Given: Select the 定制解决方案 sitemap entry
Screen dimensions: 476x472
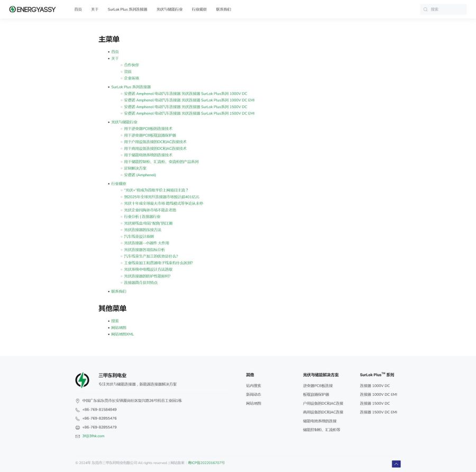Looking at the screenshot, I should click(x=135, y=168).
